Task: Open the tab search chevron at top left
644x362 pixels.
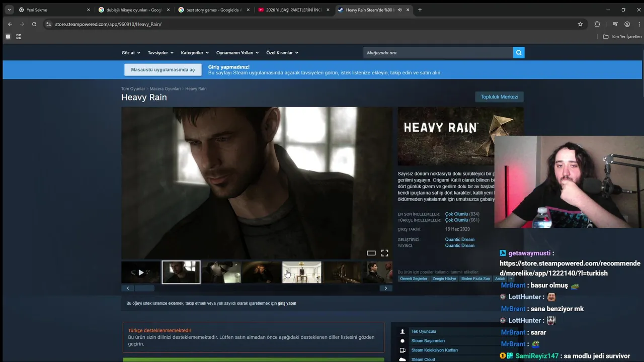Action: [9, 10]
